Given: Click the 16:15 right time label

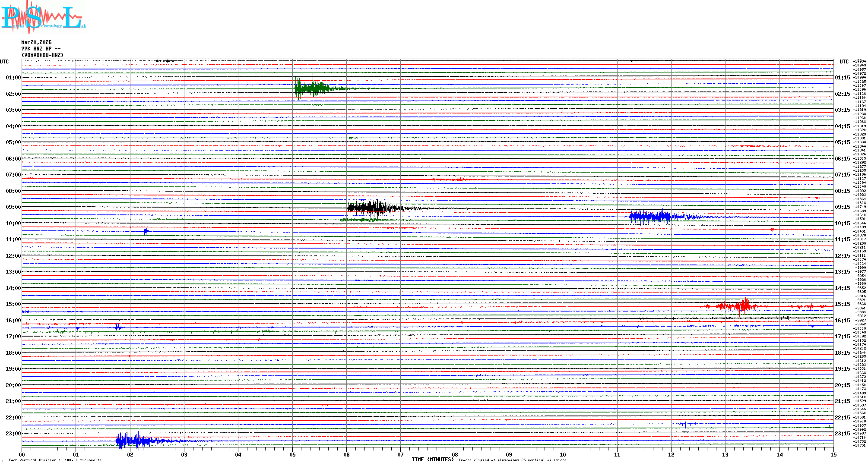Looking at the screenshot, I should coord(842,321).
